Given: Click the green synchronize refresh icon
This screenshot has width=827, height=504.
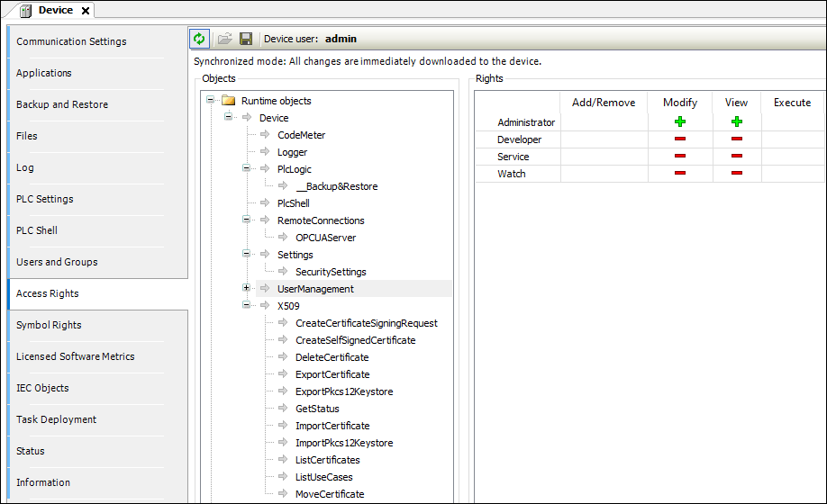Looking at the screenshot, I should [199, 39].
